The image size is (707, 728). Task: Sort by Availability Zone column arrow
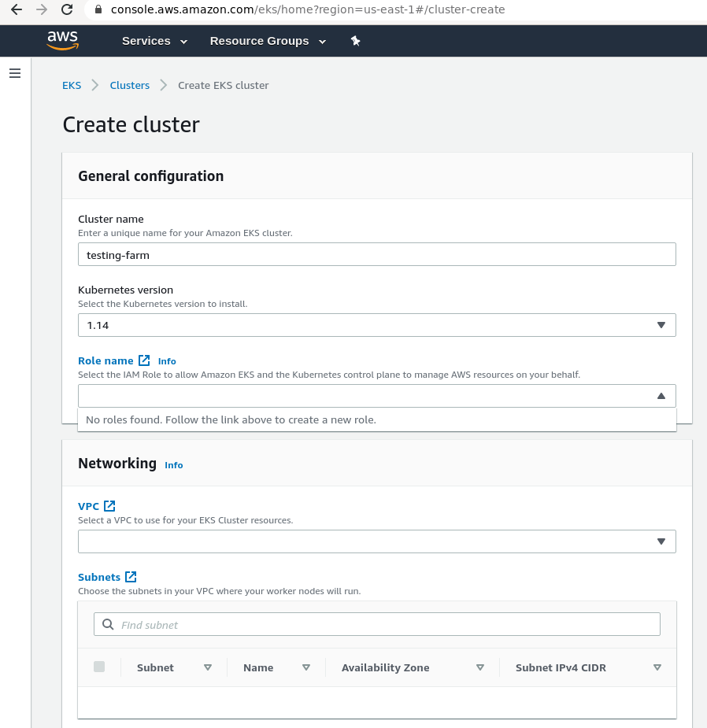[480, 667]
